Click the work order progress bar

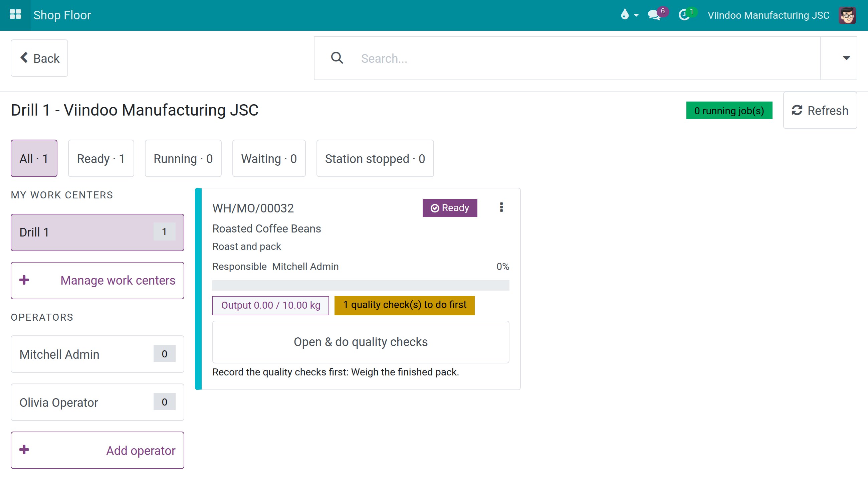tap(361, 285)
